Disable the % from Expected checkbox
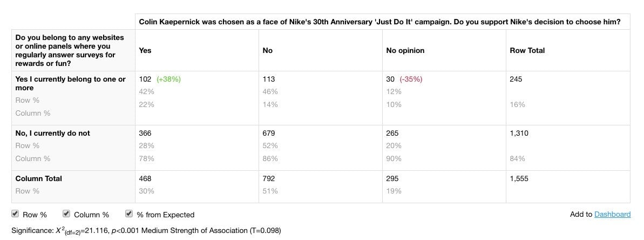Viewport: 644px width, 240px height. [129, 214]
